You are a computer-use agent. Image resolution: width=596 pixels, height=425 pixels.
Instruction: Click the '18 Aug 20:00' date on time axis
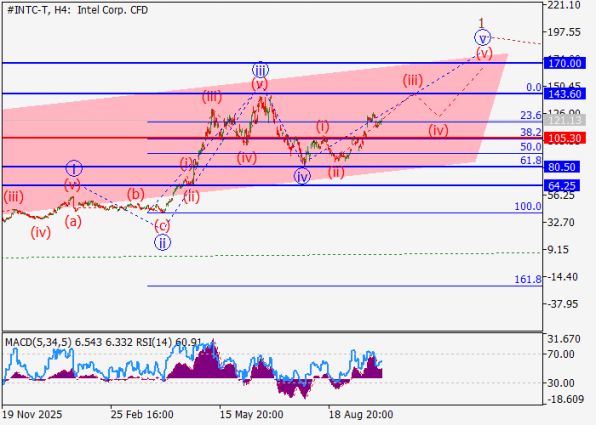click(361, 414)
